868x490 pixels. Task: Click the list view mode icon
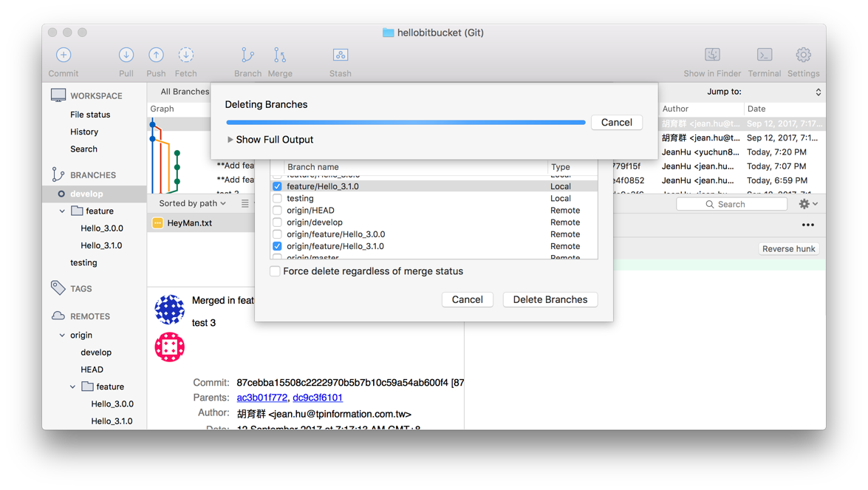pos(245,204)
